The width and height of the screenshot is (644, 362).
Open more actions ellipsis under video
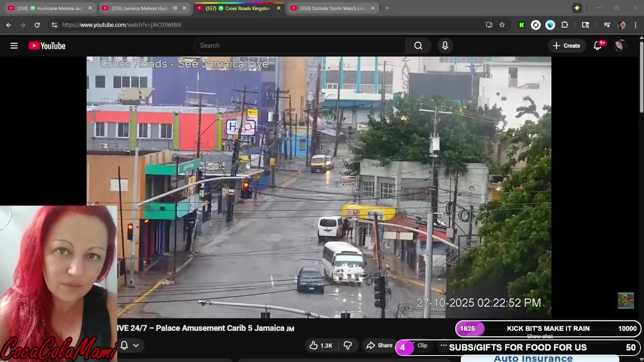443,345
